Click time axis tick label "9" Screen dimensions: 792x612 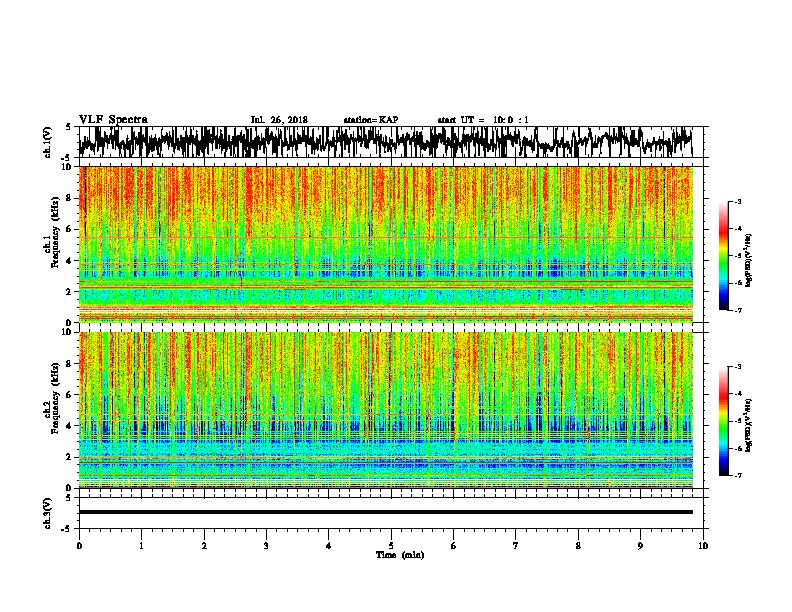[640, 546]
